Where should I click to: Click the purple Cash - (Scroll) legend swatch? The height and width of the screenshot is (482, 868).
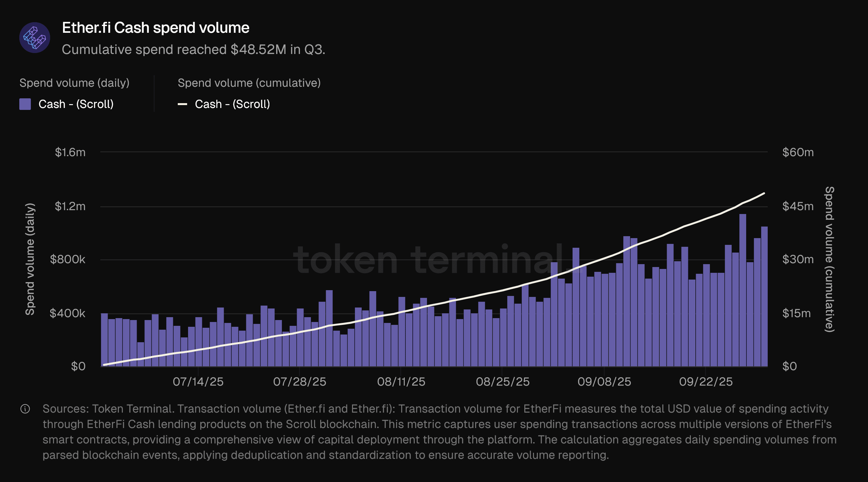pyautogui.click(x=25, y=104)
